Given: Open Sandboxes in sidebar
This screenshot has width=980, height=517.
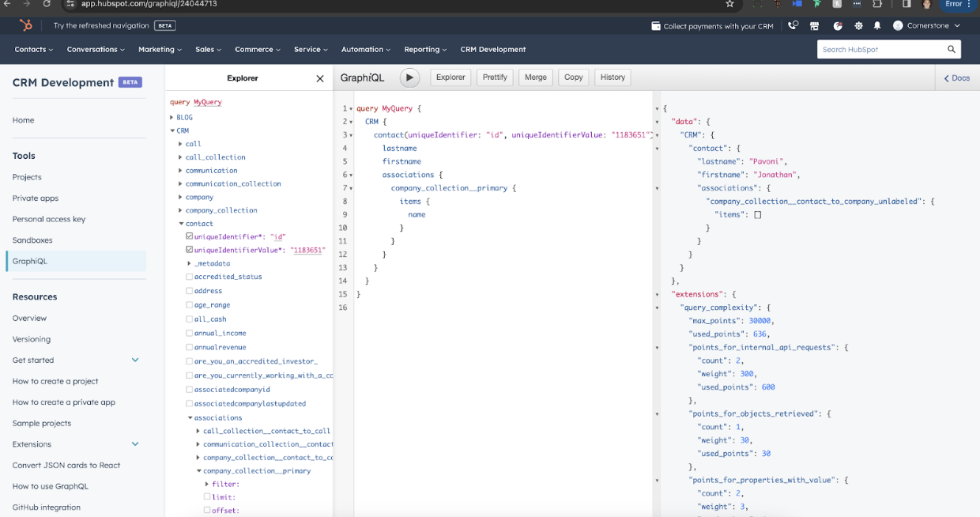Looking at the screenshot, I should click(x=32, y=240).
